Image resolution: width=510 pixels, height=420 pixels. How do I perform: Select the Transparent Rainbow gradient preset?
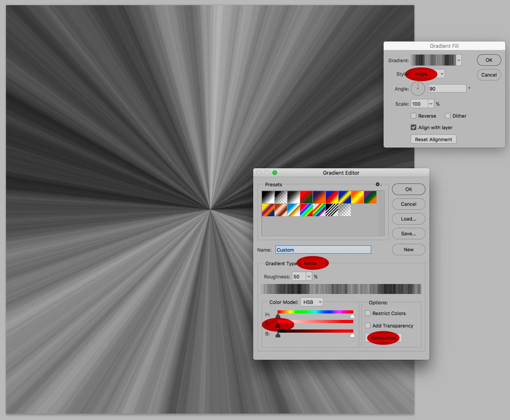click(x=319, y=210)
